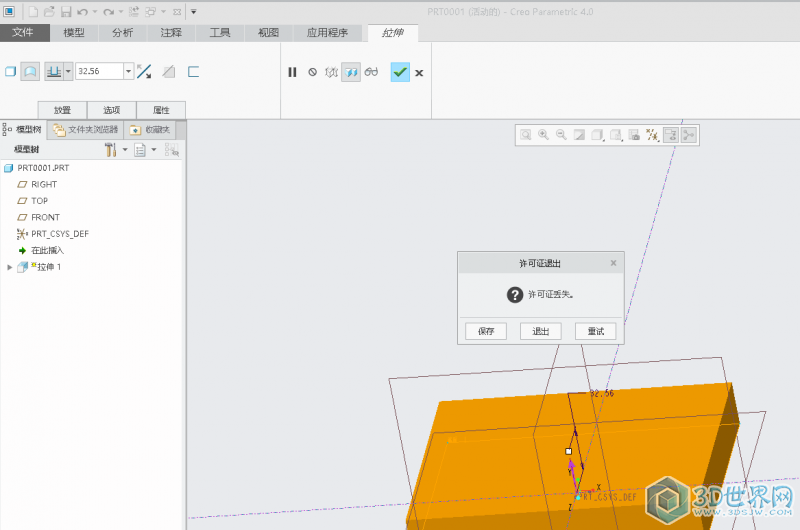Click the Open file icon
Screen dimensions: 800x530
[x=49, y=11]
